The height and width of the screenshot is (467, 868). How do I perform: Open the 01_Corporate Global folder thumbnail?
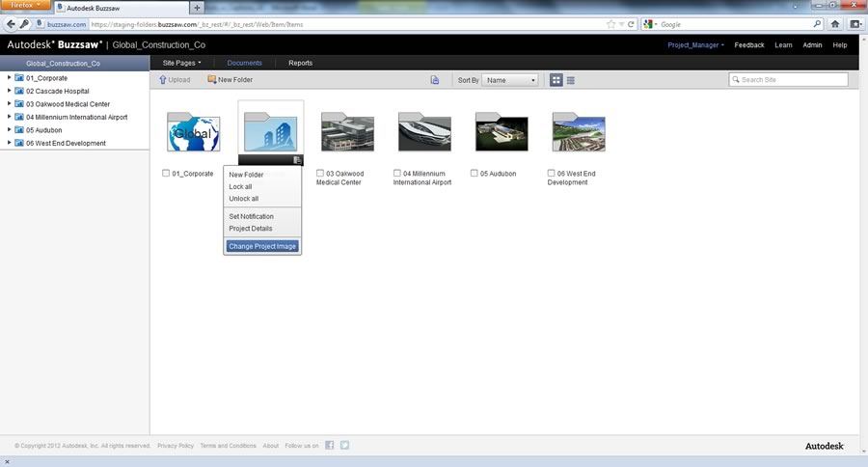coord(193,132)
